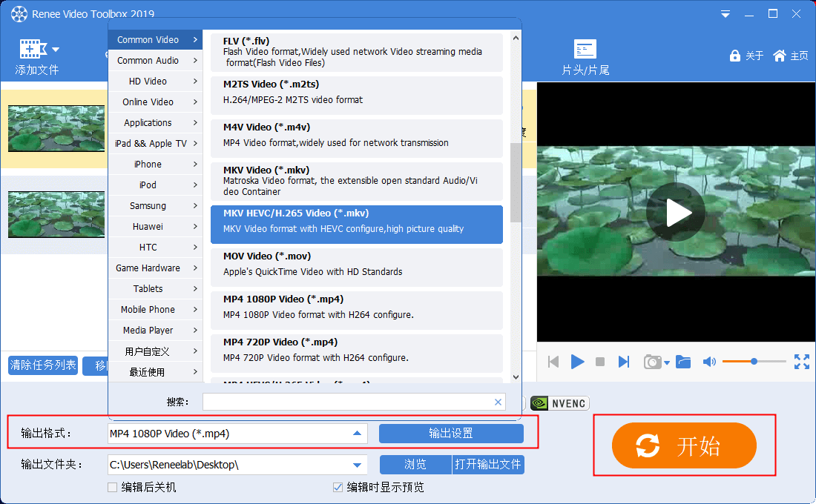The height and width of the screenshot is (504, 816).
Task: Open the HD Video category
Action: [155, 81]
